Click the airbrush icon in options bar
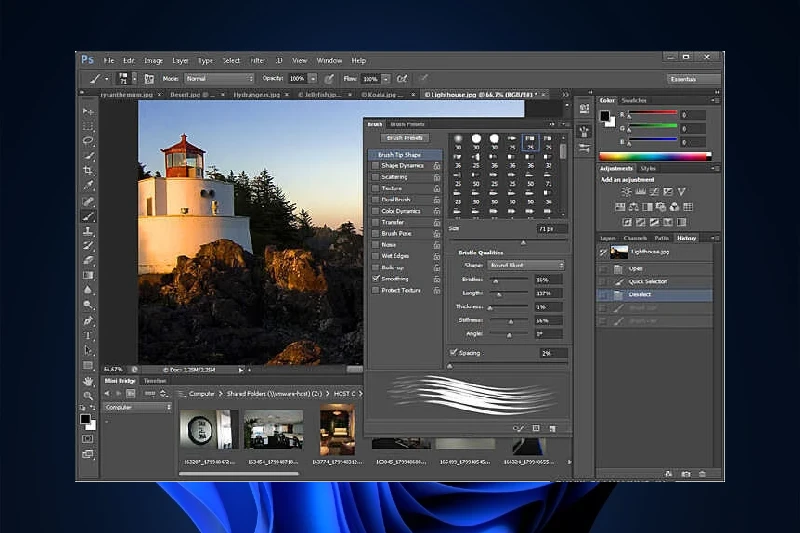The height and width of the screenshot is (533, 800). tap(402, 78)
